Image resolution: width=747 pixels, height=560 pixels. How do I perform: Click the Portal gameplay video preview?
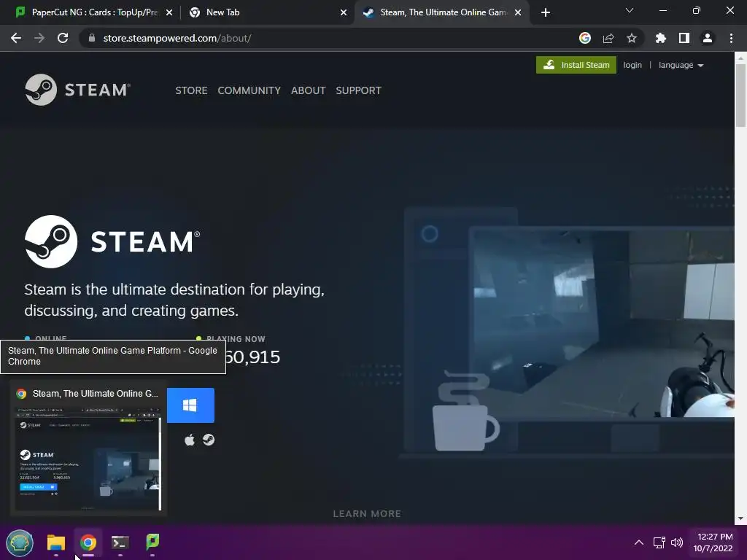[603, 324]
